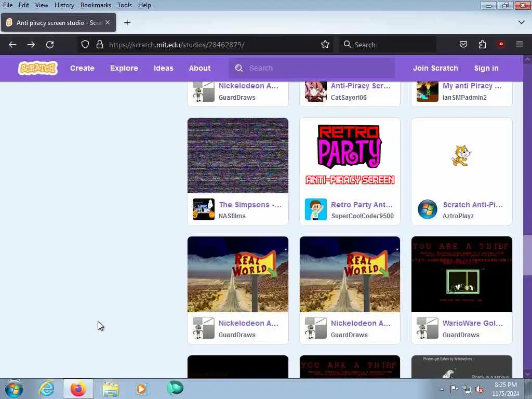
Task: Open Scratch cat project thumbnail
Action: pos(462,156)
